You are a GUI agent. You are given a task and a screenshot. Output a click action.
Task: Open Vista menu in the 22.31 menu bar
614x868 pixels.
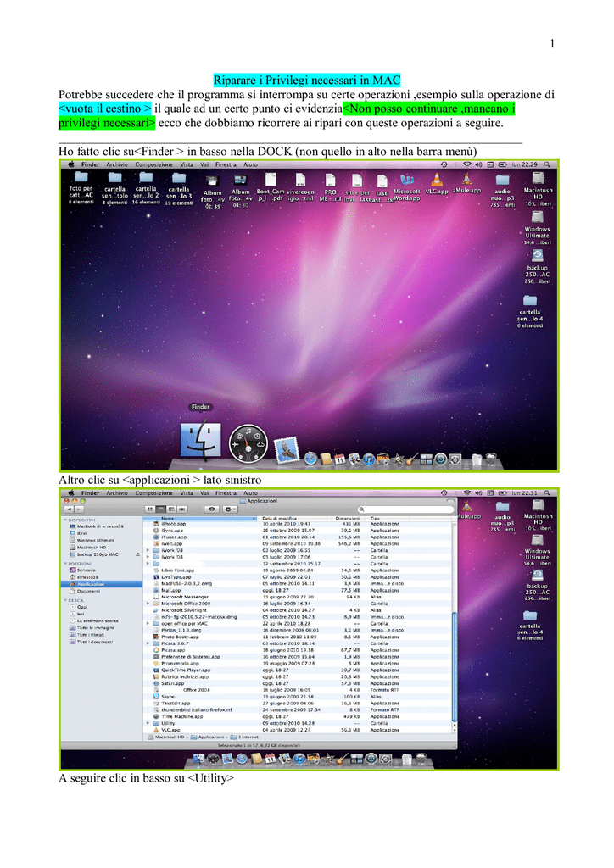click(187, 492)
